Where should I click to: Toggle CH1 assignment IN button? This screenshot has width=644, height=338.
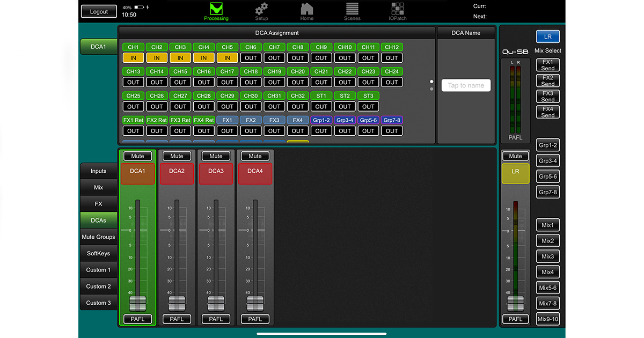[x=133, y=58]
